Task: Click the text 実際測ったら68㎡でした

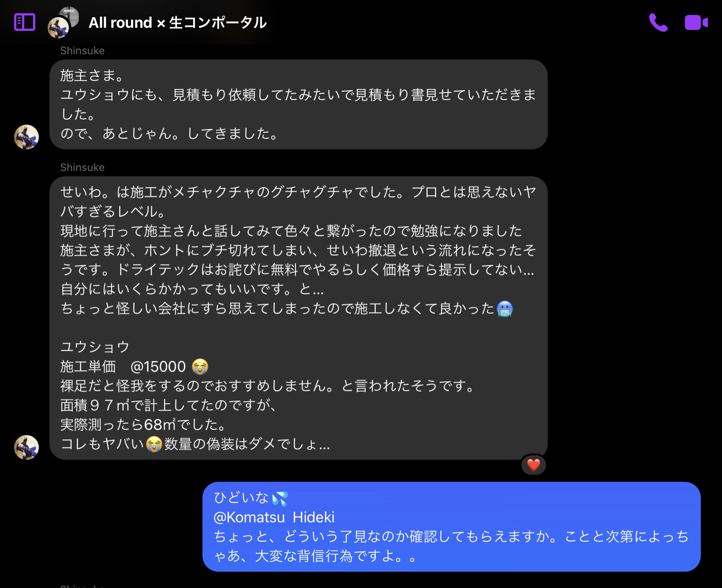Action: 143,424
